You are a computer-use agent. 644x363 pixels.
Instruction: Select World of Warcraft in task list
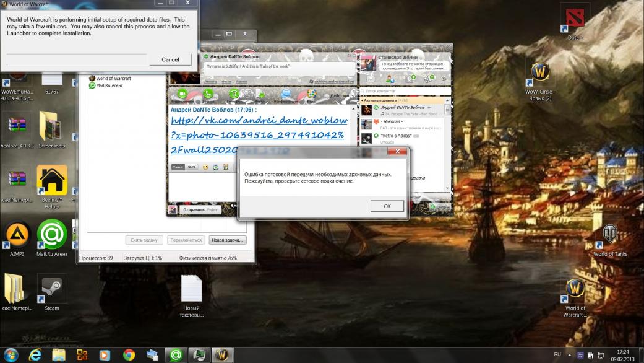pos(113,79)
